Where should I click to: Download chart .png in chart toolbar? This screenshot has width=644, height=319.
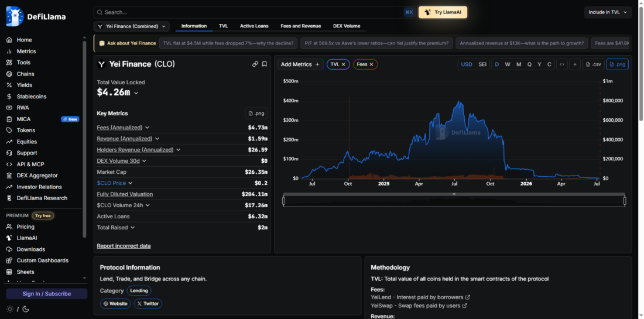pyautogui.click(x=617, y=64)
